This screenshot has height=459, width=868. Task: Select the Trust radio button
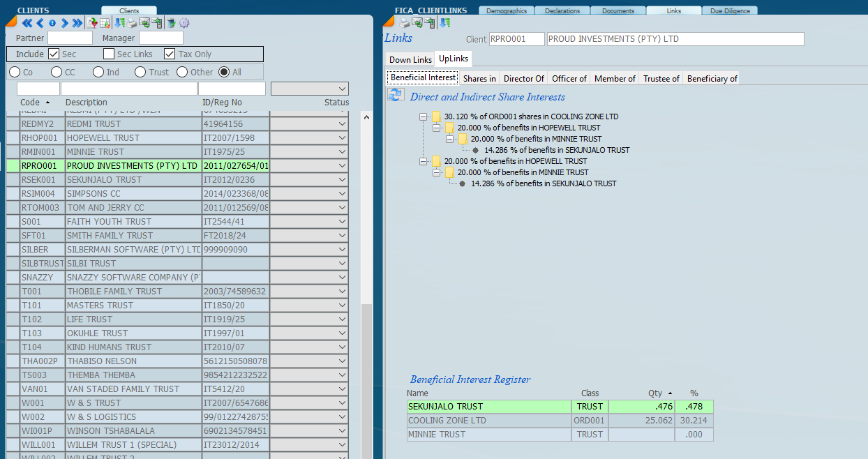click(140, 72)
